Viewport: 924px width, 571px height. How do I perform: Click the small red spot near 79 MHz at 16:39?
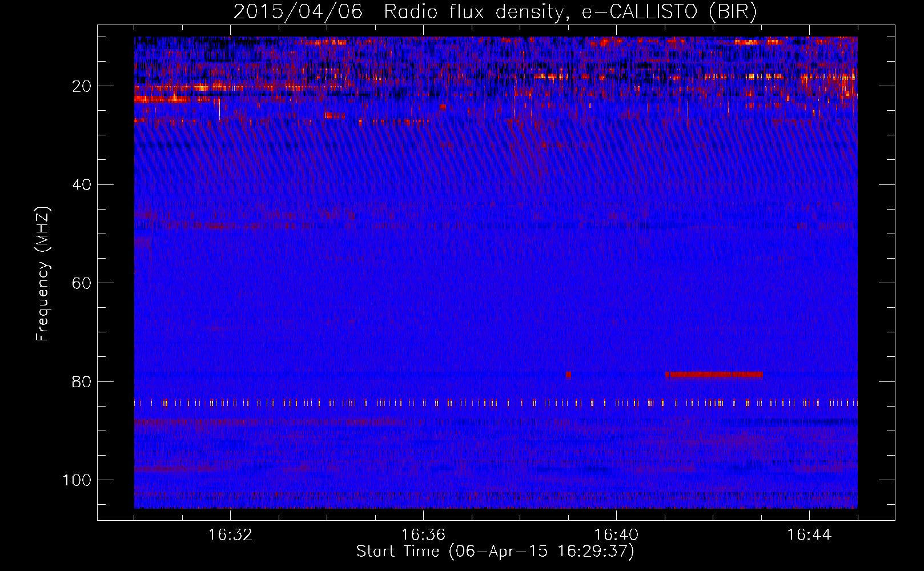pyautogui.click(x=568, y=375)
